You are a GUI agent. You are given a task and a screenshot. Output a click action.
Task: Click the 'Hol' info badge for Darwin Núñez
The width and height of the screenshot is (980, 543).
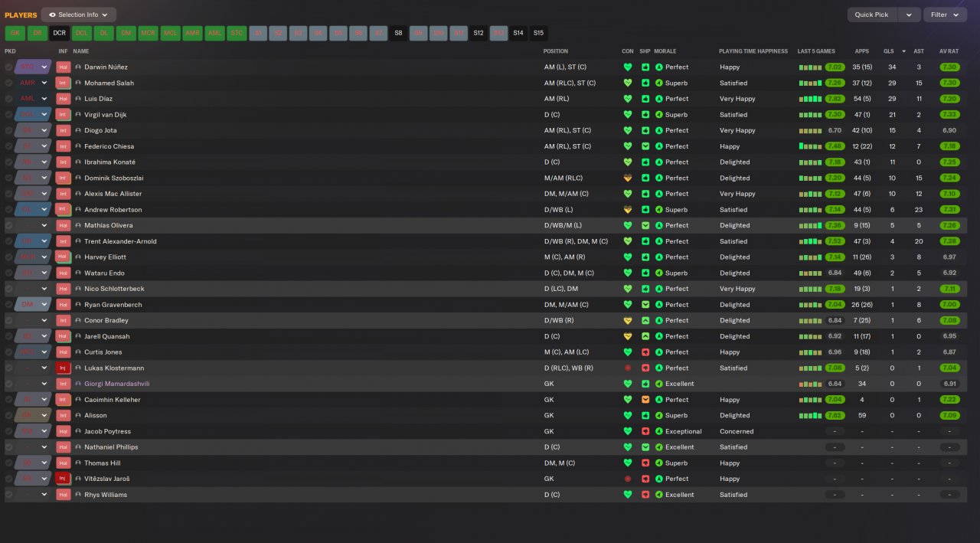[x=64, y=67]
